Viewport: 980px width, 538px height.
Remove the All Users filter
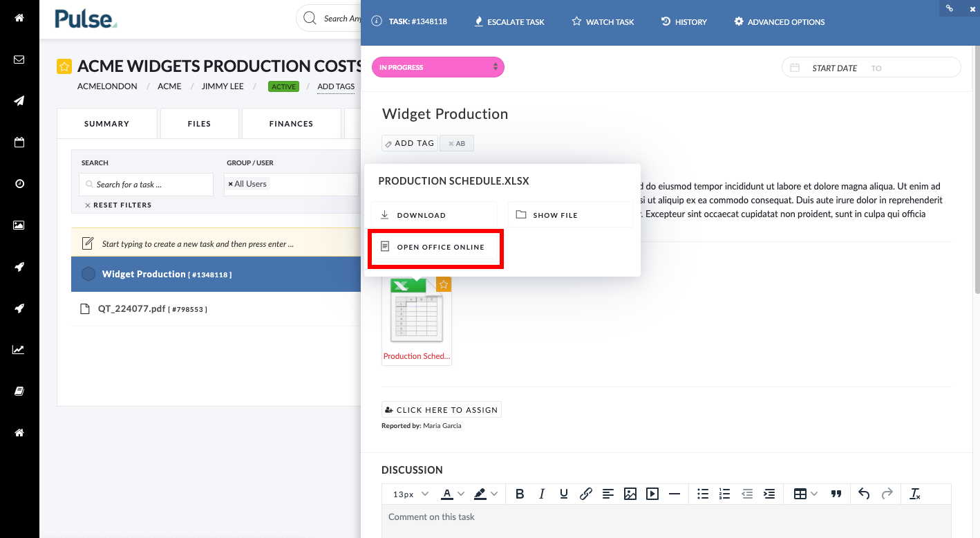click(230, 184)
